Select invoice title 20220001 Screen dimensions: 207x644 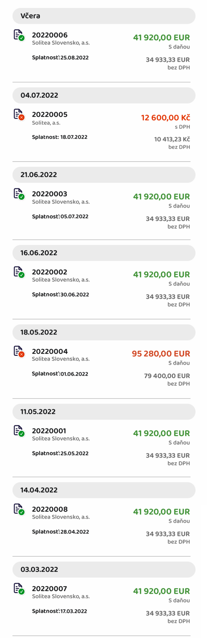49,431
